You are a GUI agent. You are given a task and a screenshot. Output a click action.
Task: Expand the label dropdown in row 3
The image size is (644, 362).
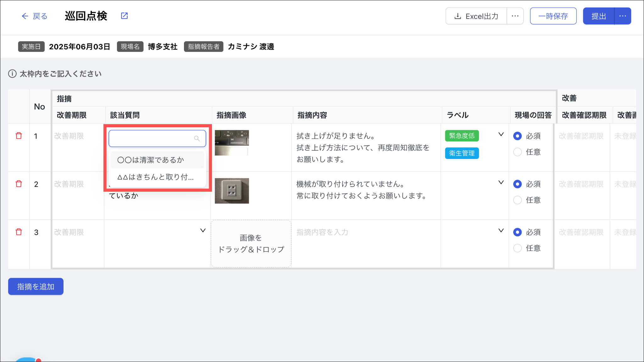(x=501, y=231)
